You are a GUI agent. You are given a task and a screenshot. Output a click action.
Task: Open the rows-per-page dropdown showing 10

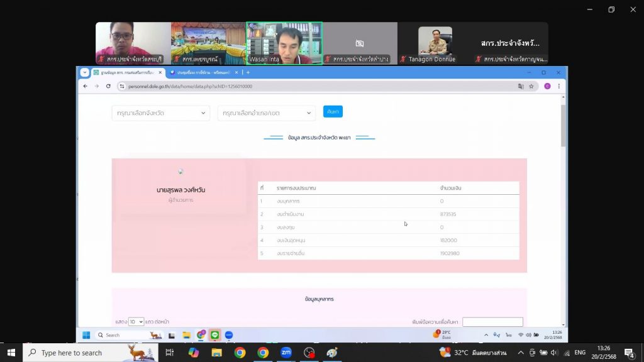(x=136, y=321)
